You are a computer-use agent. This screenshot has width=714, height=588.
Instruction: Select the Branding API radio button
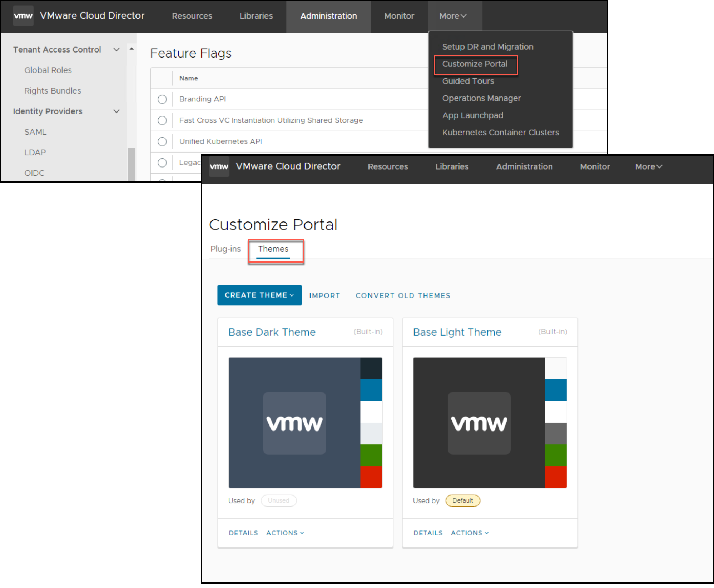[x=162, y=99]
